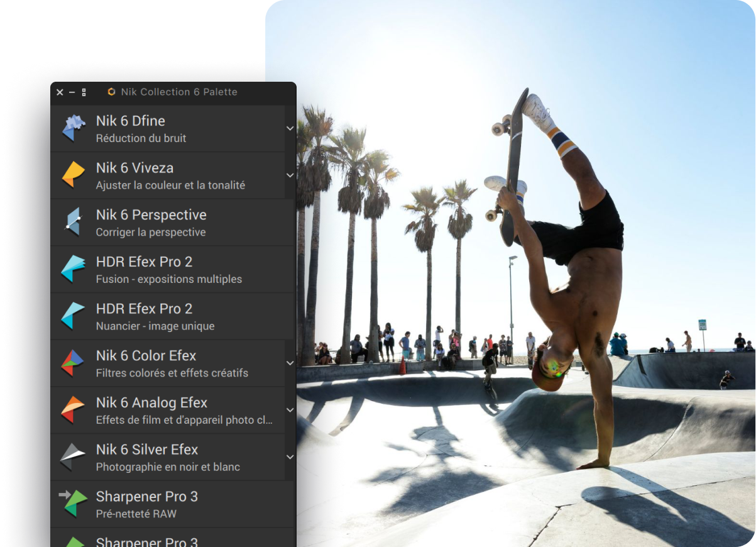Click "Photographie en noir et blanc" text
The image size is (756, 547).
(168, 467)
